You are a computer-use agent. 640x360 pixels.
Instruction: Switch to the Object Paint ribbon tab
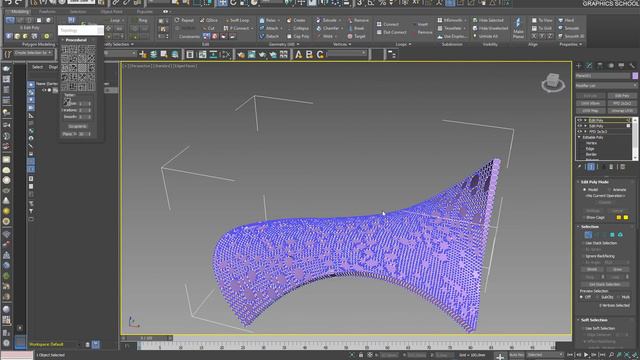[x=111, y=11]
